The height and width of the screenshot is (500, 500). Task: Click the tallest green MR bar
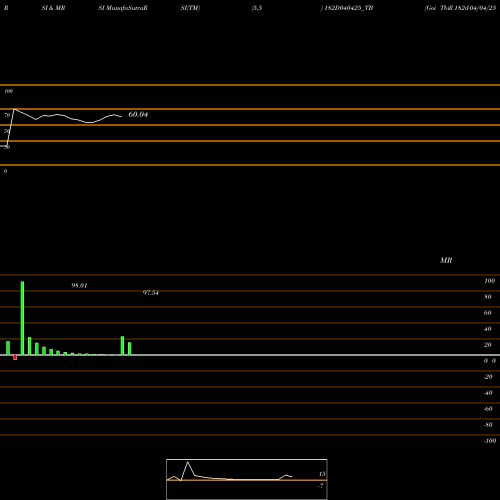point(22,318)
